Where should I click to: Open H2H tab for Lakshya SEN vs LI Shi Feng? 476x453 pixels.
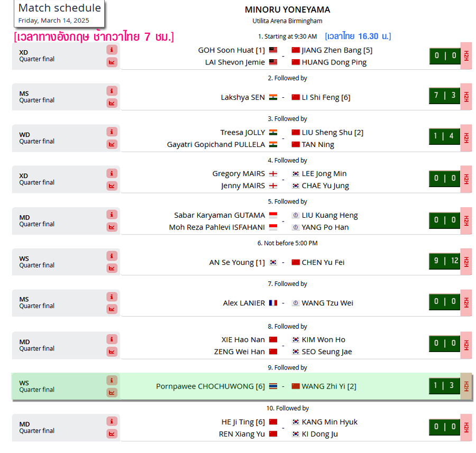click(x=466, y=97)
